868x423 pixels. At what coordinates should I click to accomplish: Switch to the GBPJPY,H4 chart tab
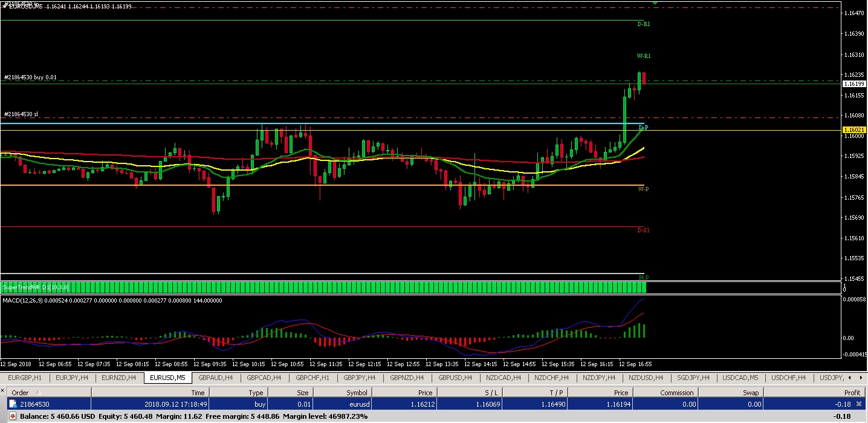point(360,378)
